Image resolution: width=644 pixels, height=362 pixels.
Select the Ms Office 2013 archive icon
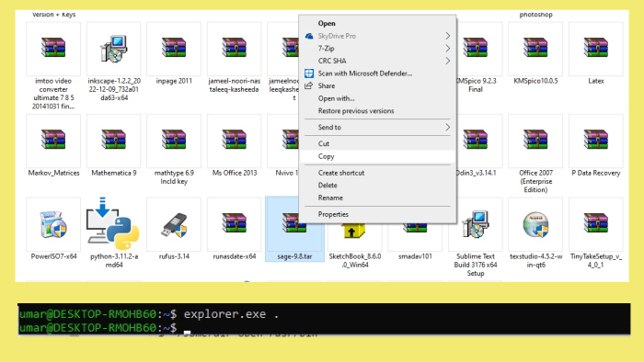[x=234, y=140]
